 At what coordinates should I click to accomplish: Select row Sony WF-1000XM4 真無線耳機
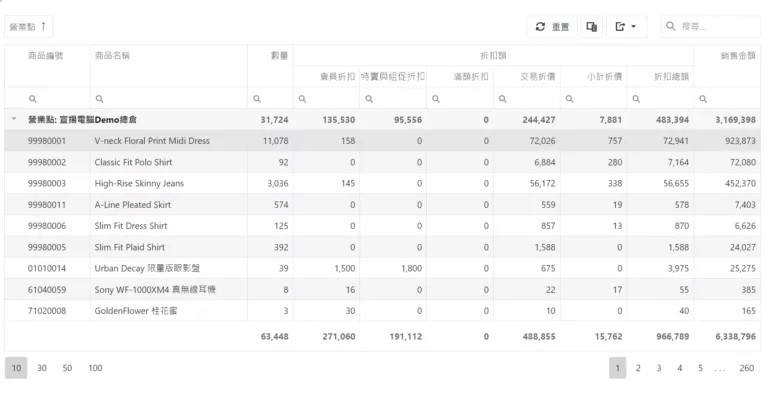[x=383, y=290]
